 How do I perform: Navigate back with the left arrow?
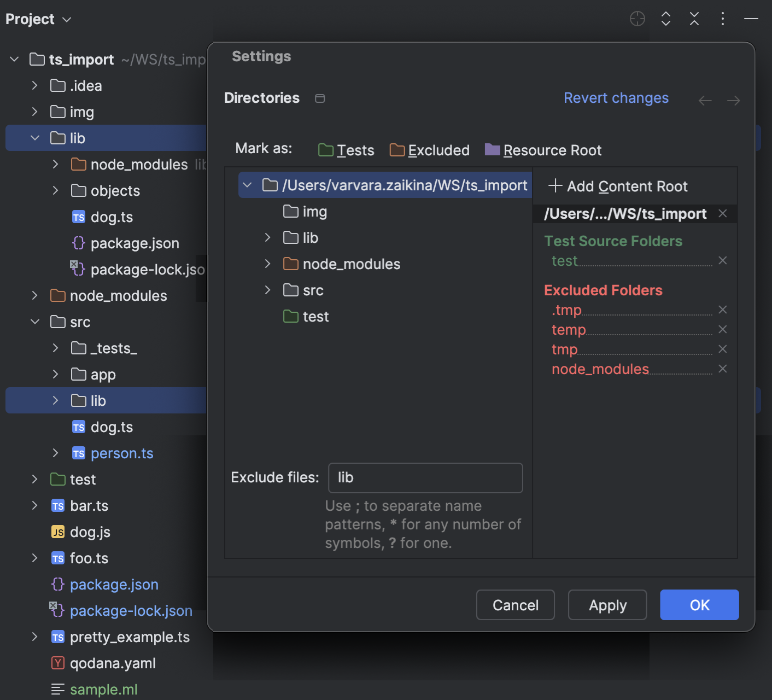coord(705,100)
